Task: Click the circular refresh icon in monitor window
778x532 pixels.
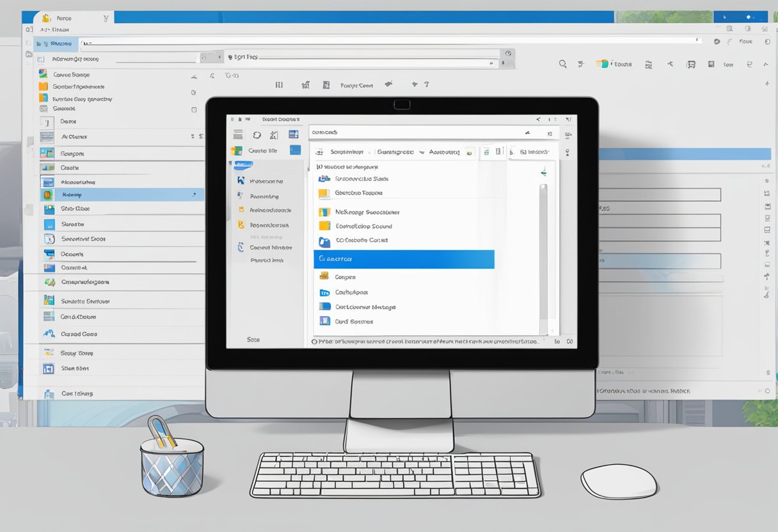Action: 257,135
